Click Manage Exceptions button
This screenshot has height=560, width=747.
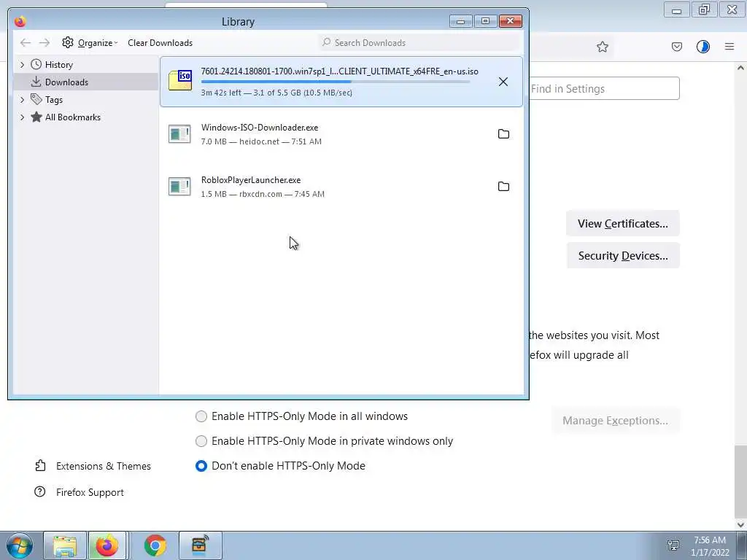point(615,421)
